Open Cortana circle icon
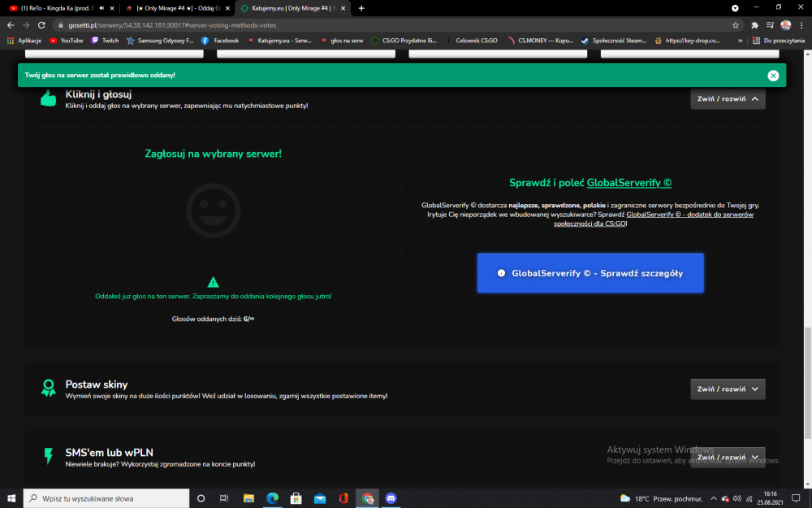 [201, 498]
